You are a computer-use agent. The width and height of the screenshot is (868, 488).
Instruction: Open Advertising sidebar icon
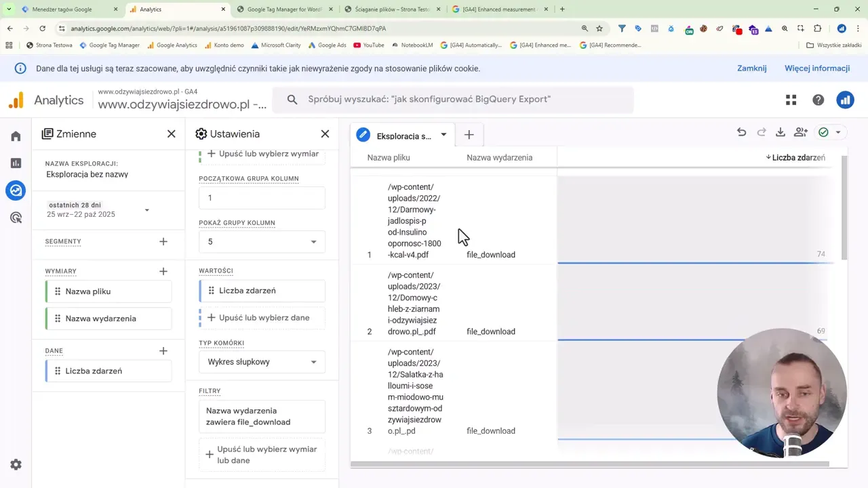tap(16, 218)
